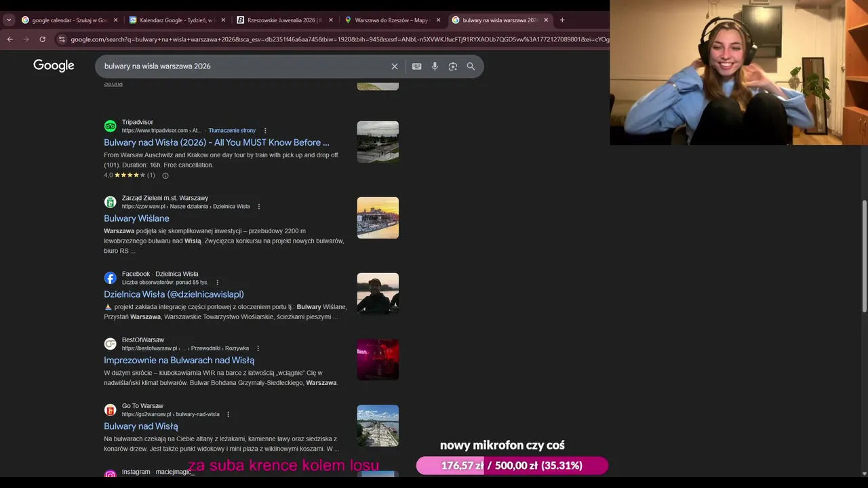Image resolution: width=868 pixels, height=488 pixels.
Task: Open the Go To Warsaw Bulwary nad Wisłą link
Action: 141,426
